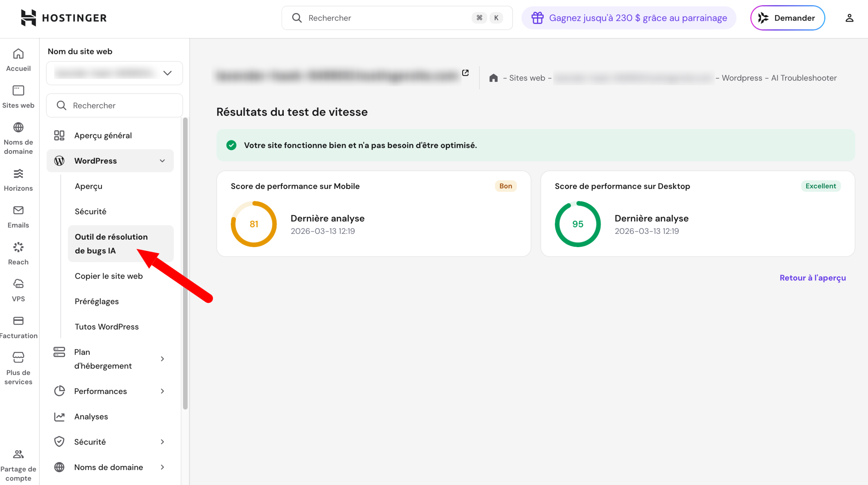This screenshot has width=868, height=485.
Task: Open the Facturation card icon
Action: click(x=18, y=321)
